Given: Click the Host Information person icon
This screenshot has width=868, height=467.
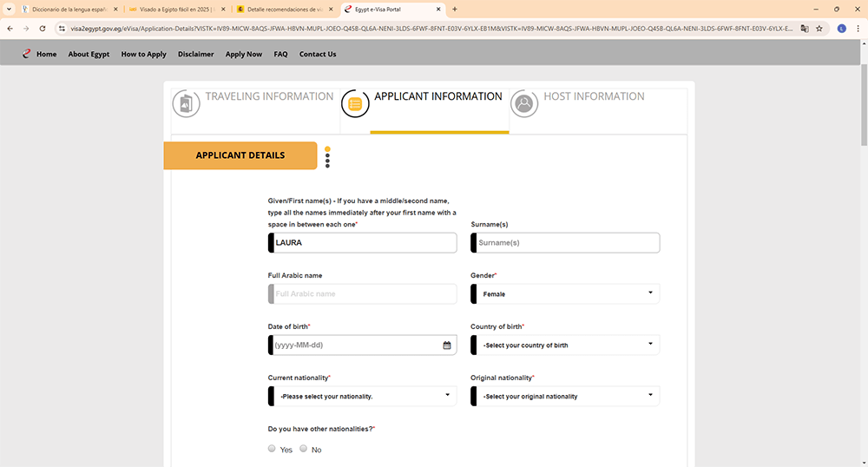Looking at the screenshot, I should point(523,104).
